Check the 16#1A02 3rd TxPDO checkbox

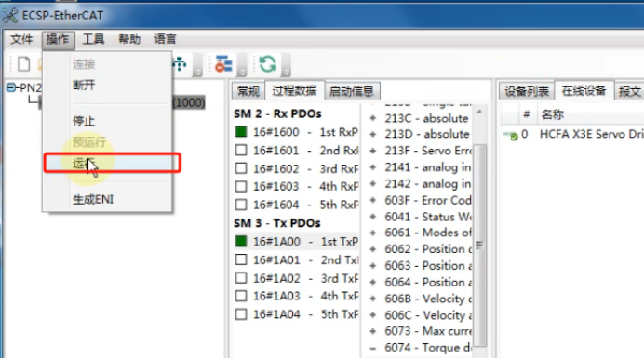click(x=241, y=278)
